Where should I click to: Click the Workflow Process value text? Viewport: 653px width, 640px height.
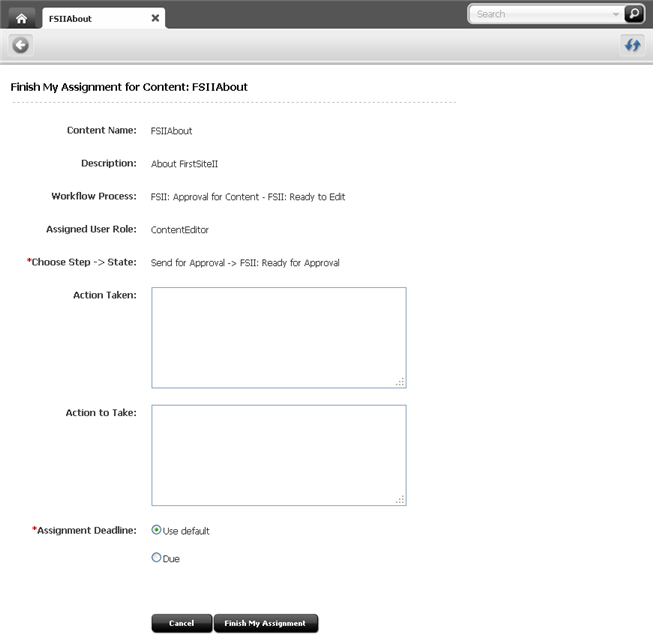click(x=248, y=197)
